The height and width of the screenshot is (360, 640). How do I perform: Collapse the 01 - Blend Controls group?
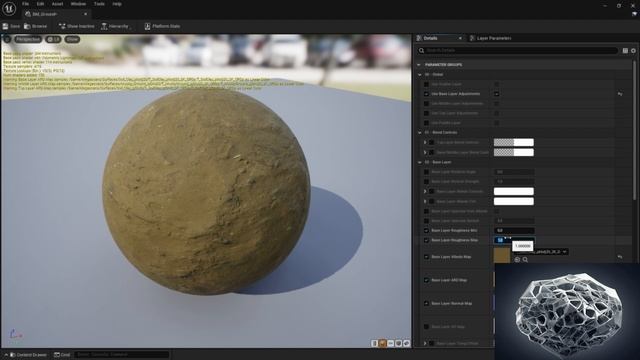pos(420,133)
